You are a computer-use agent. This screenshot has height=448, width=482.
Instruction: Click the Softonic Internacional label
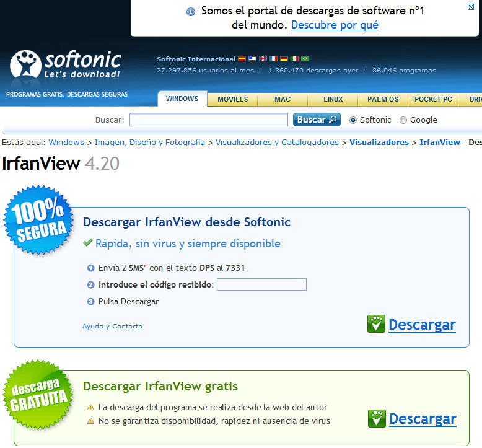(x=196, y=59)
